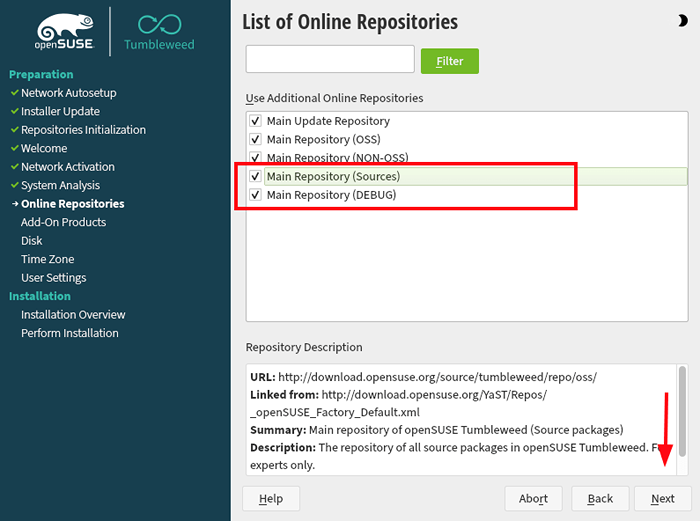The image size is (700, 521).
Task: Click the Summary line in description
Action: pos(437,430)
